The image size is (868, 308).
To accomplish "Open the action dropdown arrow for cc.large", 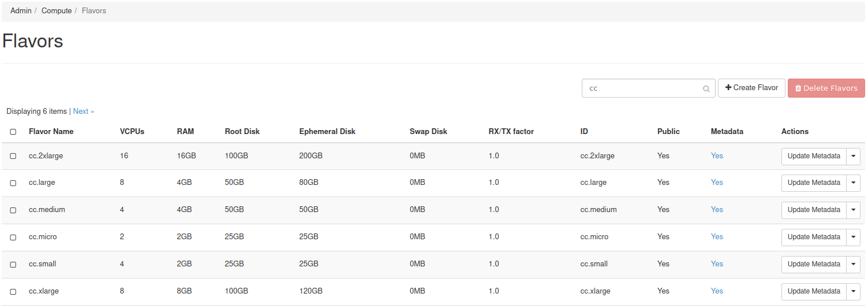I will tap(853, 183).
